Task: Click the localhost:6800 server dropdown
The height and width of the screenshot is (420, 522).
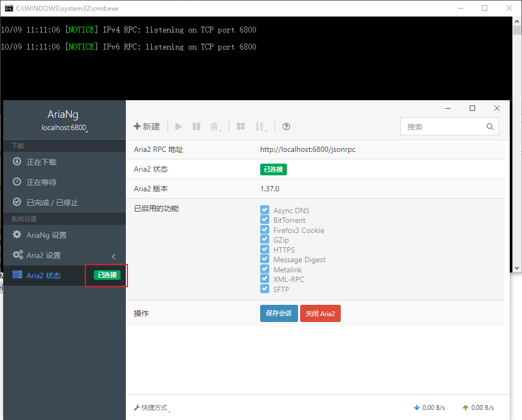Action: pos(65,128)
